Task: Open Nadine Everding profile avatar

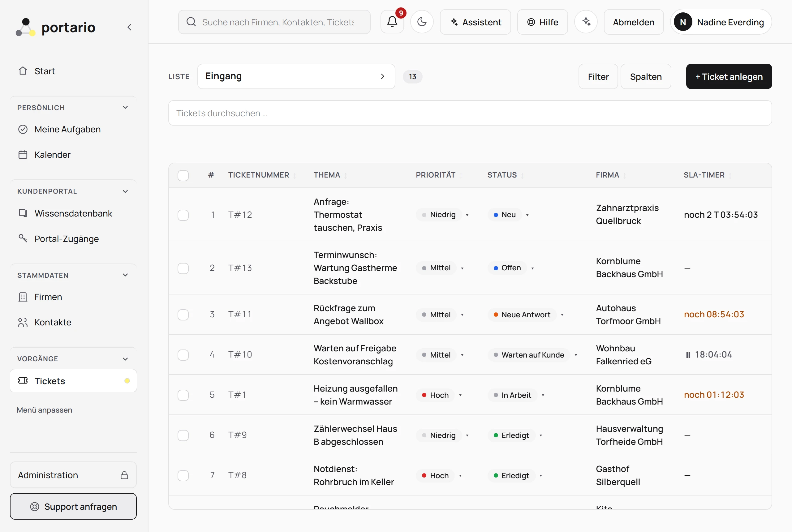Action: 683,22
